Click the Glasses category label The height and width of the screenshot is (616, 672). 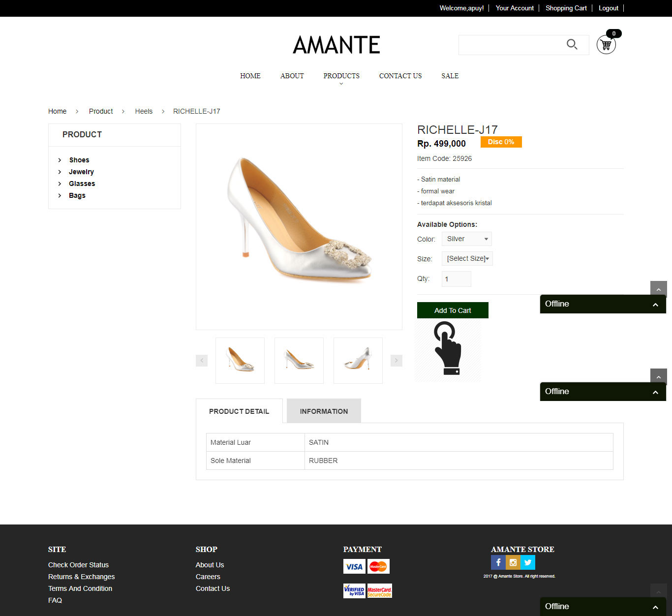pyautogui.click(x=82, y=184)
